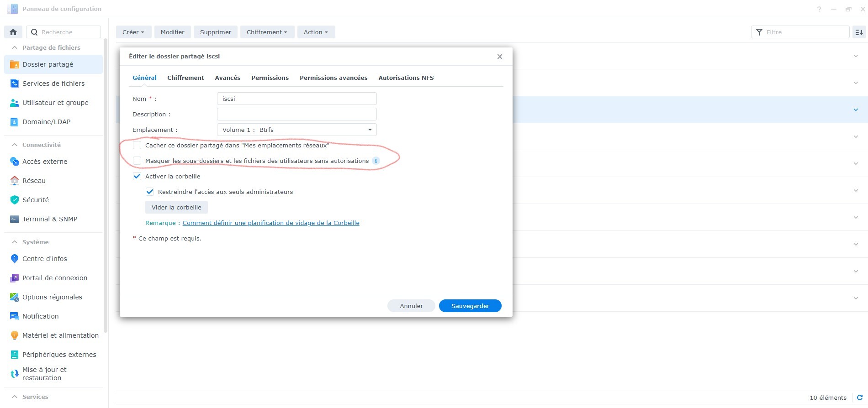The width and height of the screenshot is (868, 408).
Task: Go to Control Panel home icon
Action: [13, 32]
